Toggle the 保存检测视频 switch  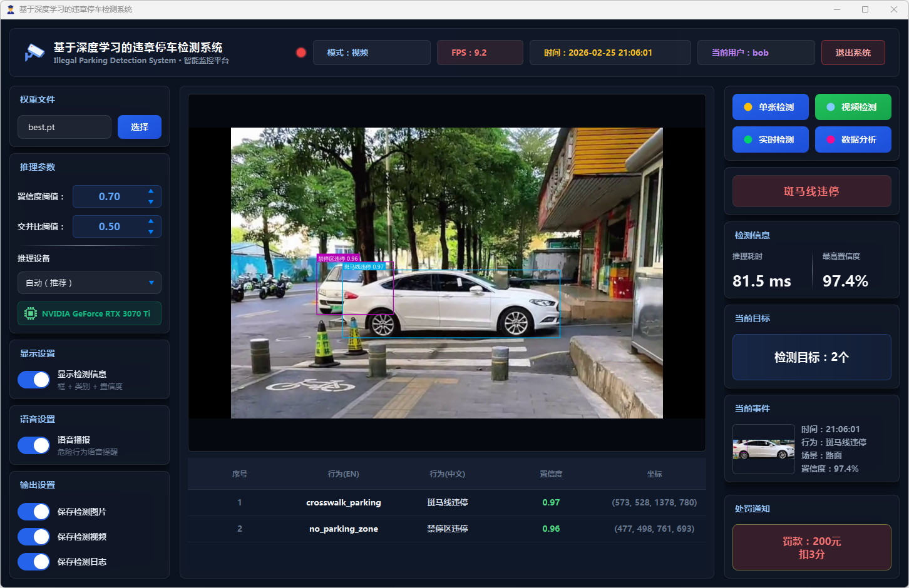pyautogui.click(x=34, y=537)
